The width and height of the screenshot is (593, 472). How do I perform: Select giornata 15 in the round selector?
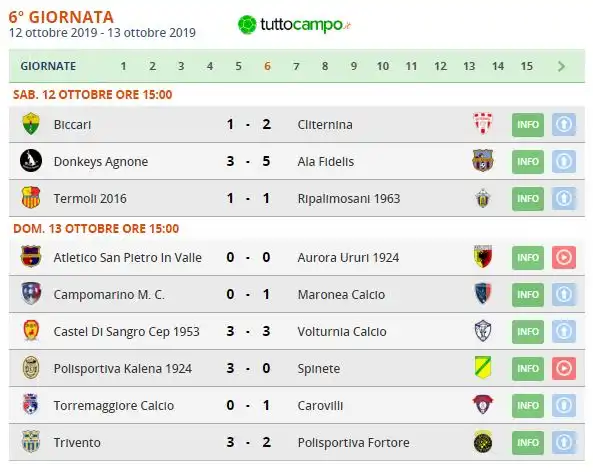tap(527, 66)
